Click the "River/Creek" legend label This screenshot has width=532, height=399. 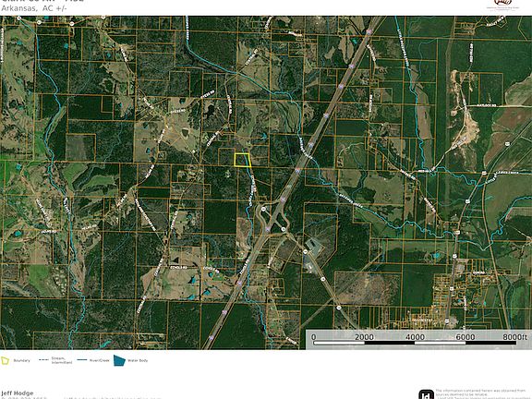click(100, 360)
